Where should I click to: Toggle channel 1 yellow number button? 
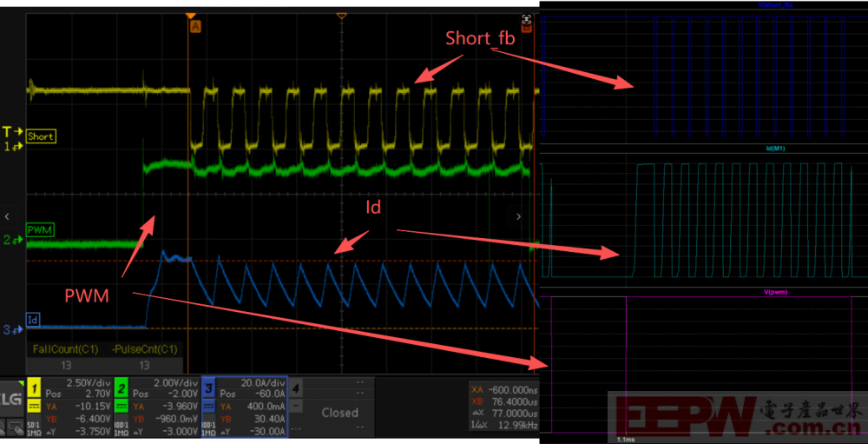[x=34, y=387]
